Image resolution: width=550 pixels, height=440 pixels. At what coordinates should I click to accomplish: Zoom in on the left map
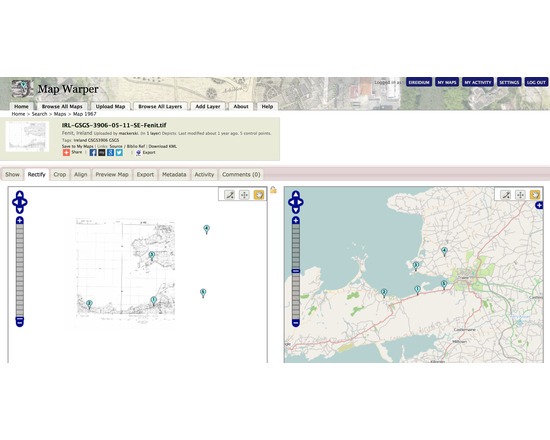(20, 221)
